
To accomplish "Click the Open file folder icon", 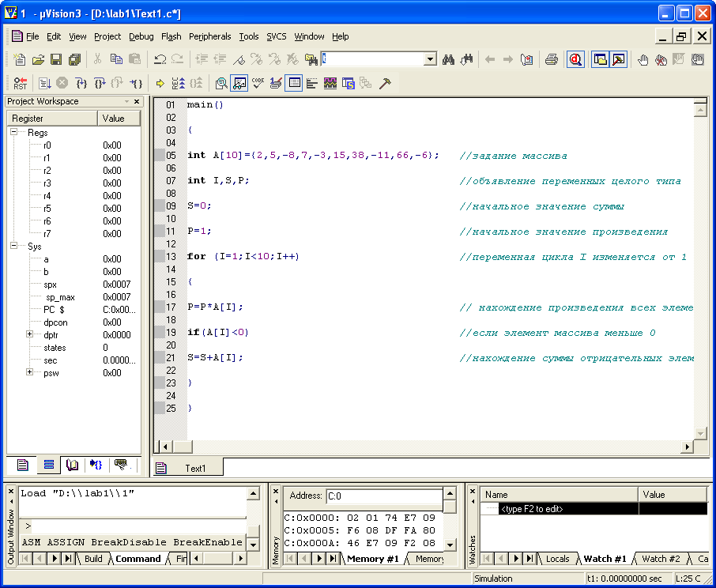I will 38,59.
